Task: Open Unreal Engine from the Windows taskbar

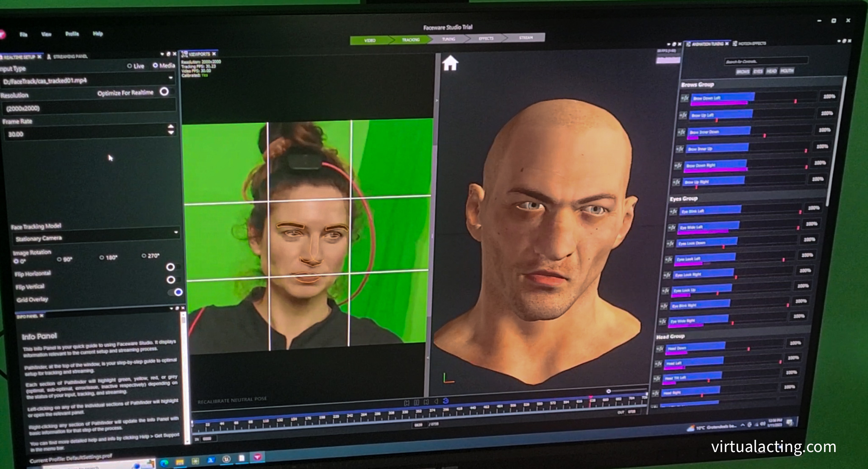Action: point(227,459)
